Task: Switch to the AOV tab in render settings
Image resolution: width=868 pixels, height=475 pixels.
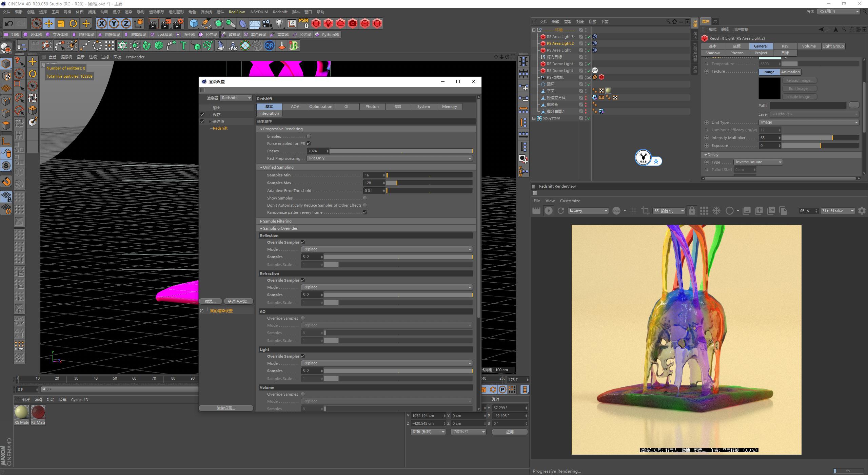Action: (295, 106)
